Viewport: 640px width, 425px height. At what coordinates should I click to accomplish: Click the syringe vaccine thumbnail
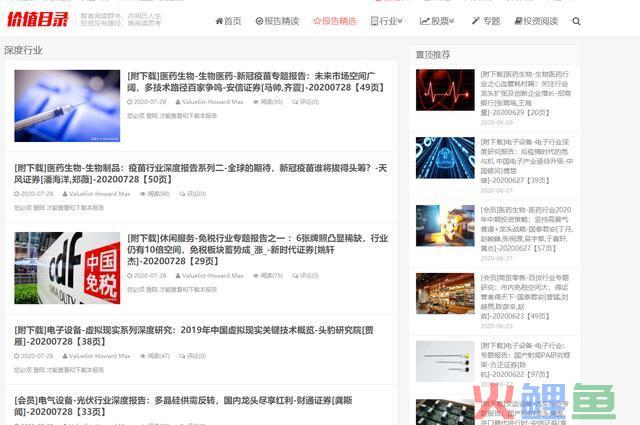[67, 106]
